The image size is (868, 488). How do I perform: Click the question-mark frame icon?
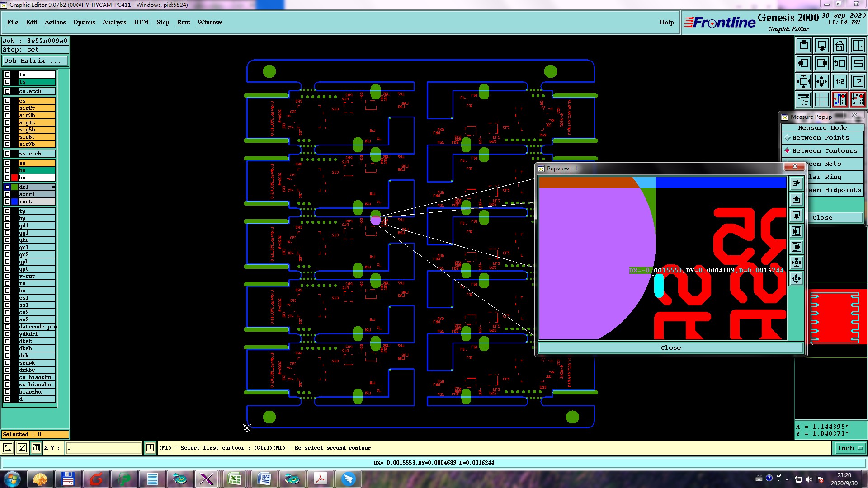coord(858,81)
